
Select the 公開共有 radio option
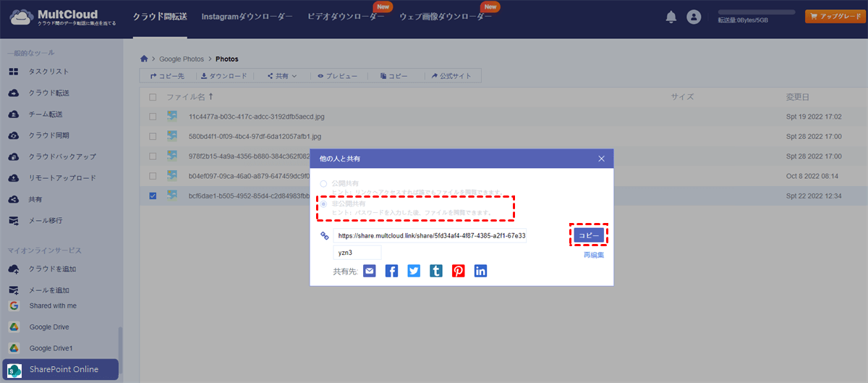(x=323, y=184)
